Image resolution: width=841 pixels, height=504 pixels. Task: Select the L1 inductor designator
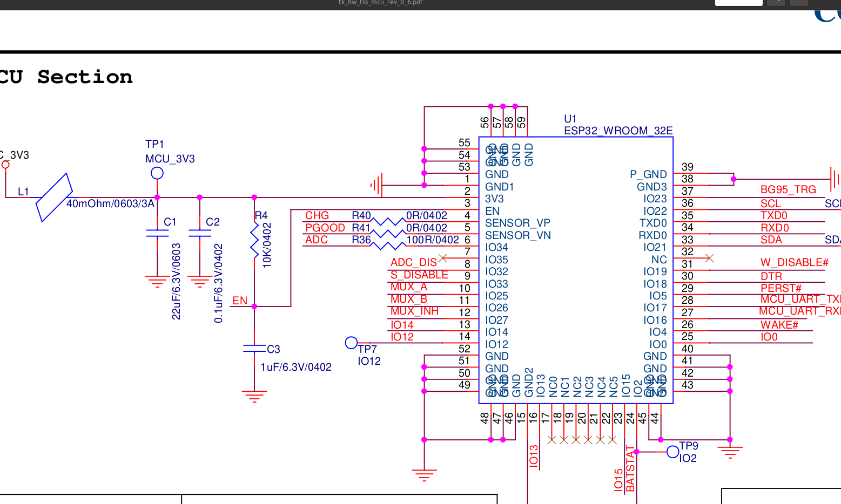(x=23, y=192)
